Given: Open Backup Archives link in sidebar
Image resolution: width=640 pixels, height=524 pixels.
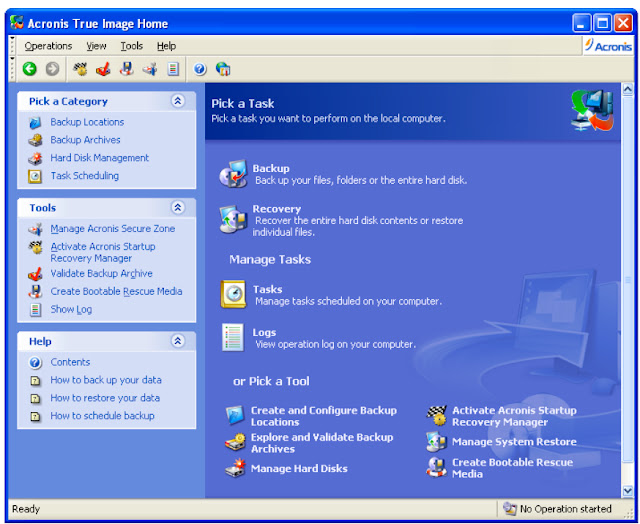Looking at the screenshot, I should (85, 140).
